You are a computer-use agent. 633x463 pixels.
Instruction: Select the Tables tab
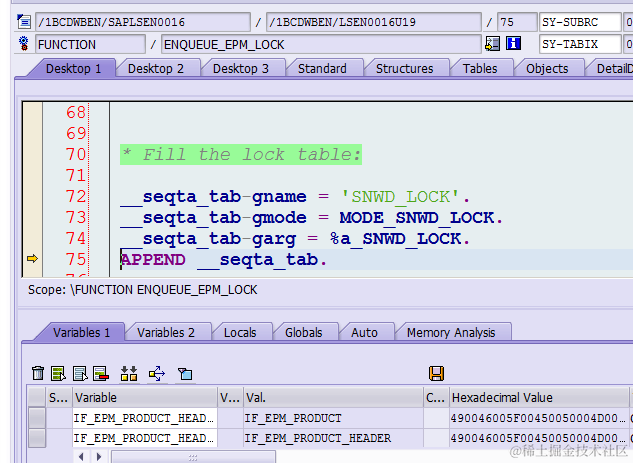point(480,69)
